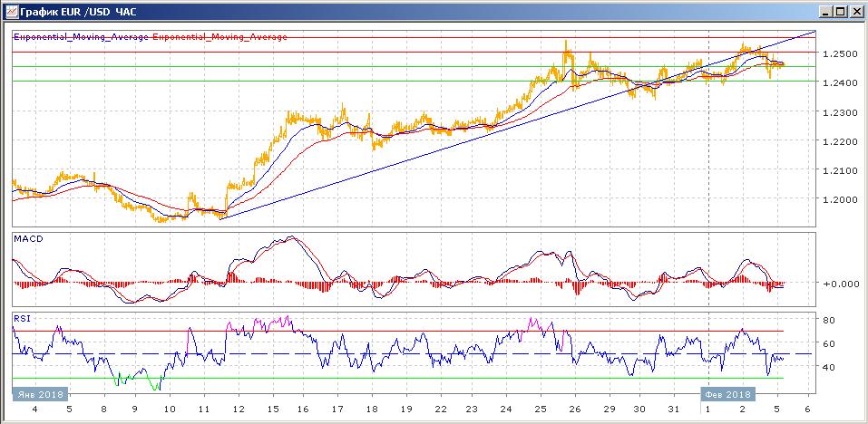Click date label 19 on time axis

[x=405, y=410]
